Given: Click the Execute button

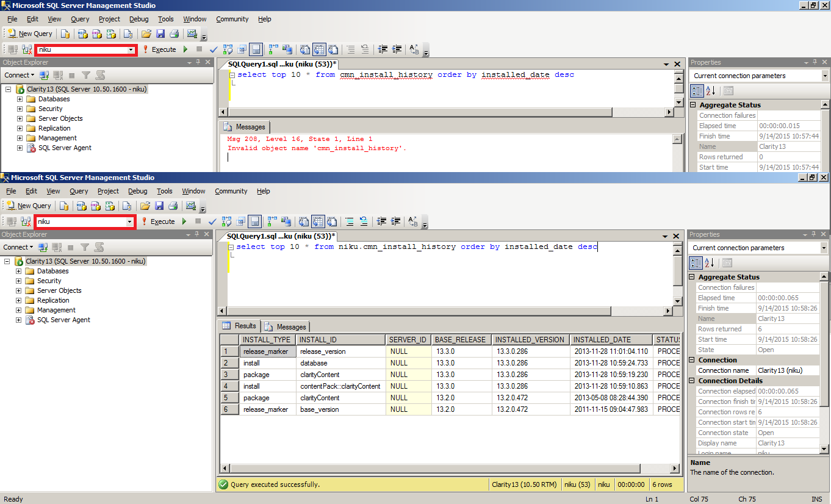Looking at the screenshot, I should click(164, 49).
